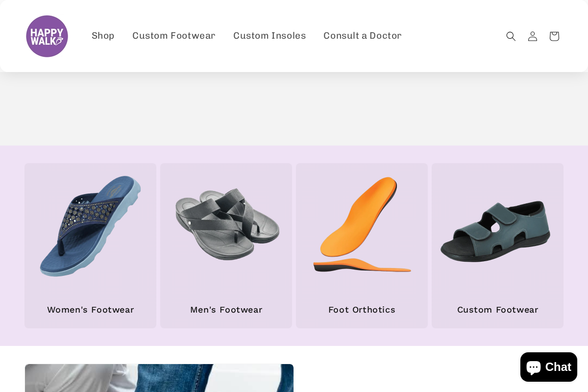Select Custom Insoles in the navigation

click(x=269, y=36)
